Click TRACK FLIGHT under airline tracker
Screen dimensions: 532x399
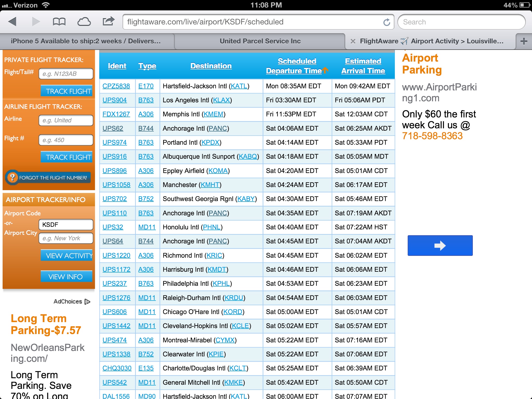coord(67,157)
